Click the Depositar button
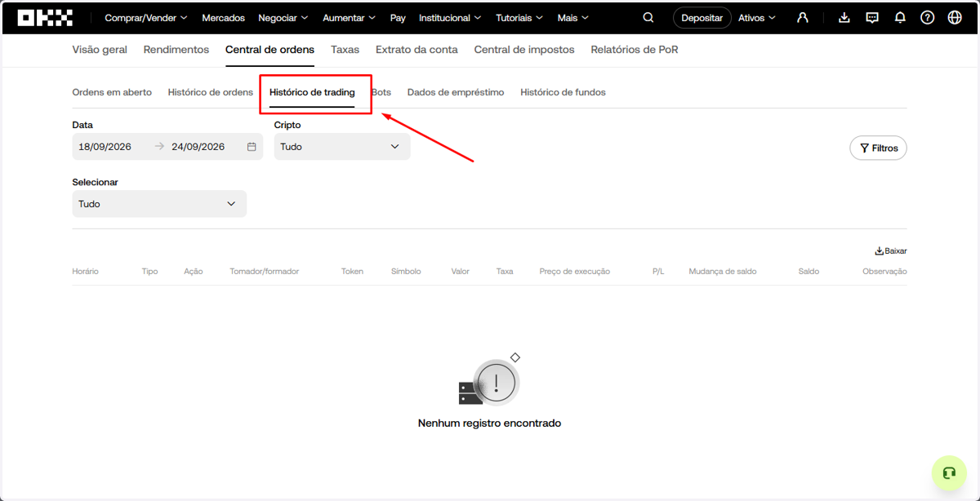 point(702,17)
